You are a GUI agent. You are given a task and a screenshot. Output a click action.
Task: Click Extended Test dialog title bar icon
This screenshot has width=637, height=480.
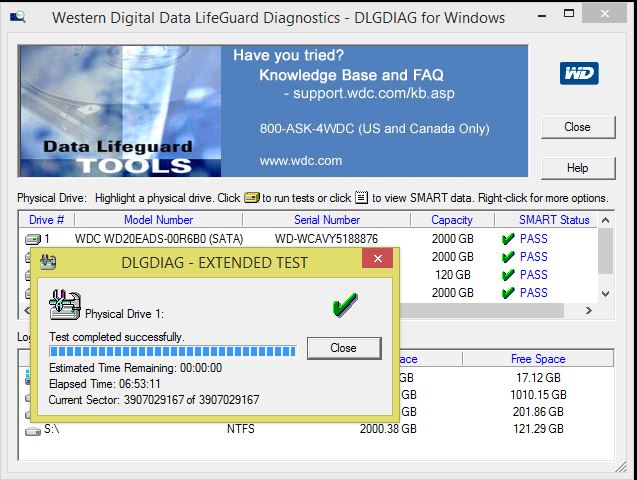(x=48, y=262)
